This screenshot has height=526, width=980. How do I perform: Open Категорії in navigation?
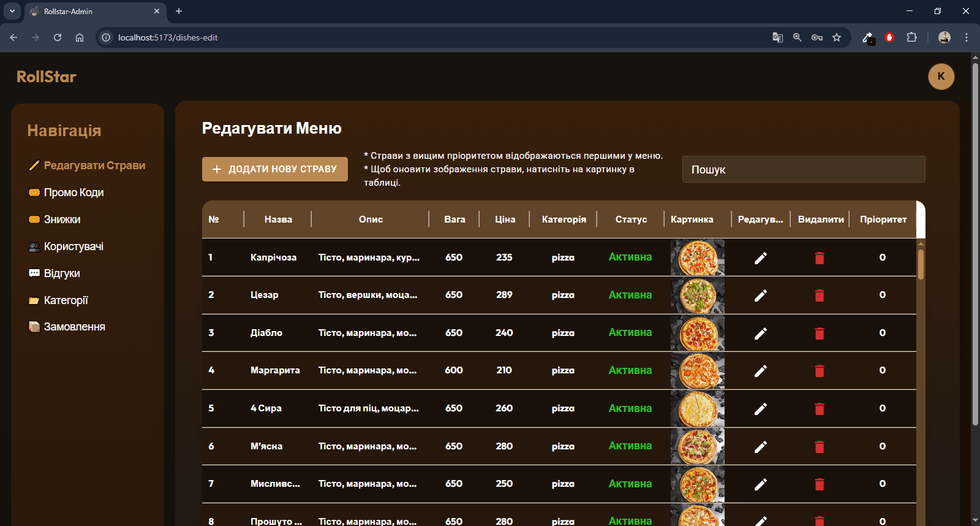click(58, 300)
